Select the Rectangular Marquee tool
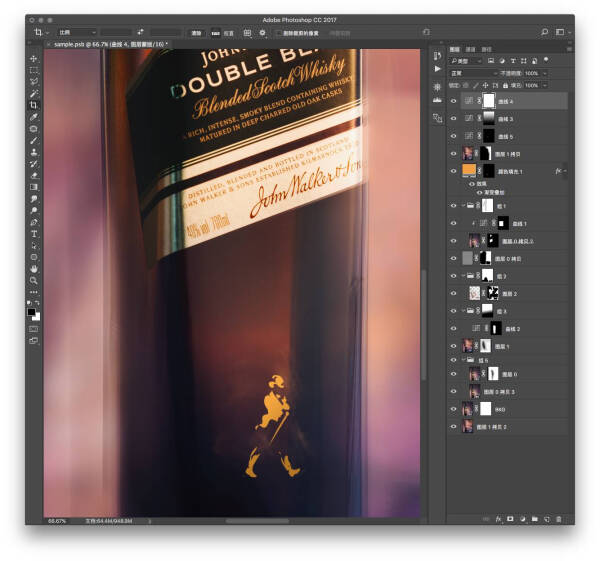600x561 pixels. (x=34, y=70)
